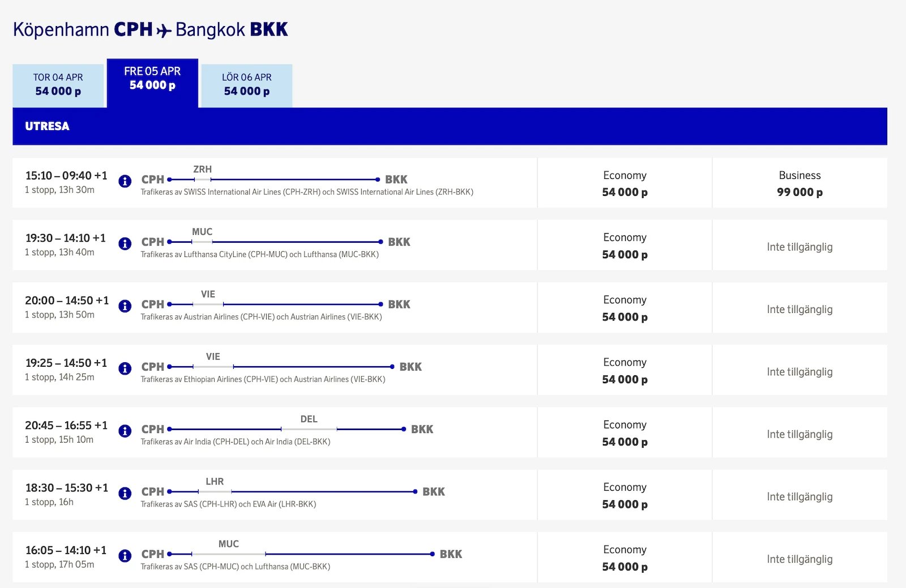
Task: Click Trafikeras av SAS (CPH-LHR) operator text
Action: point(228,504)
